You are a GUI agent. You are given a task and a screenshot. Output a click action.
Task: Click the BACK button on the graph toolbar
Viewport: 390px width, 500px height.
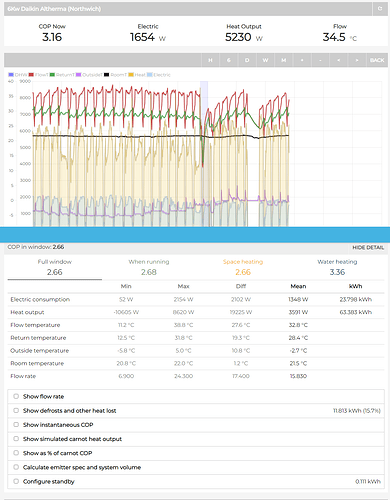click(377, 60)
